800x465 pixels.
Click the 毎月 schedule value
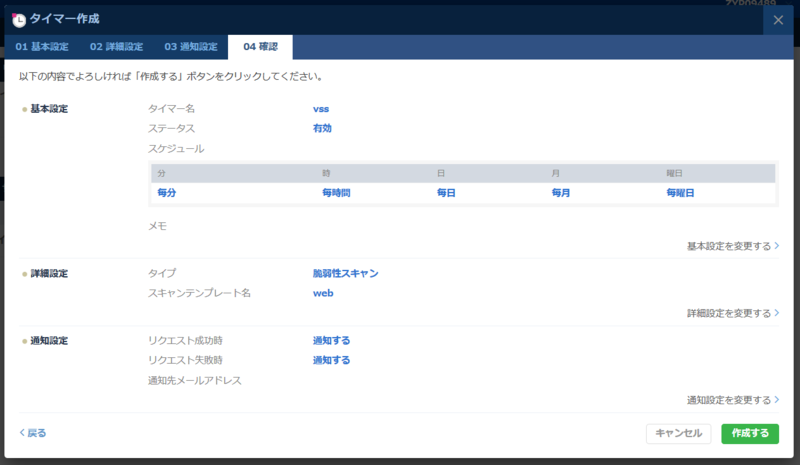pyautogui.click(x=561, y=193)
